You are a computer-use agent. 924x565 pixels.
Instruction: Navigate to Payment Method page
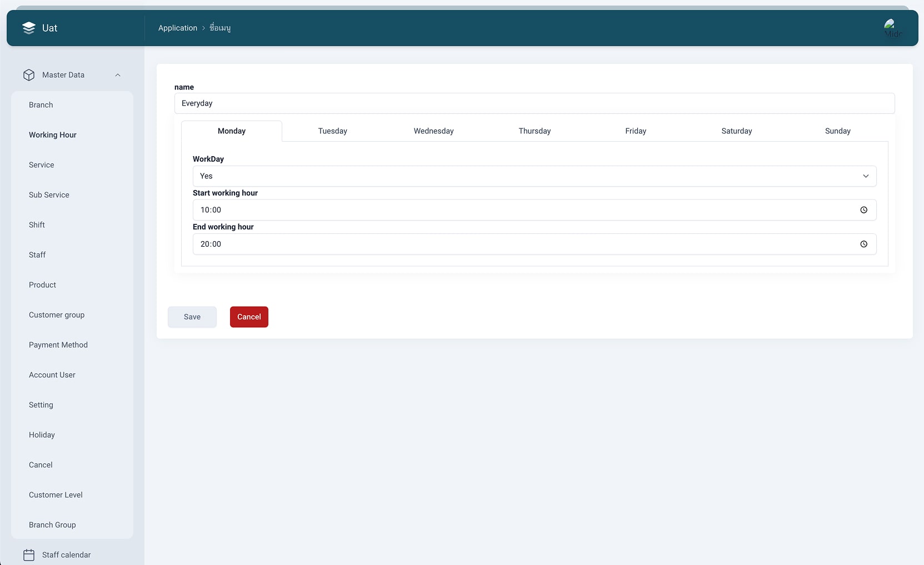pos(58,345)
